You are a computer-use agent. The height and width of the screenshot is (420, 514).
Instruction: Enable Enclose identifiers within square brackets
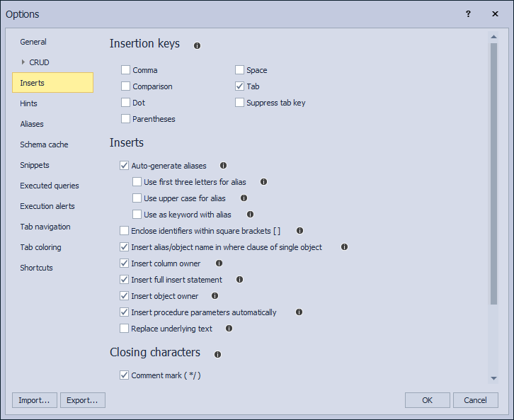pyautogui.click(x=124, y=230)
